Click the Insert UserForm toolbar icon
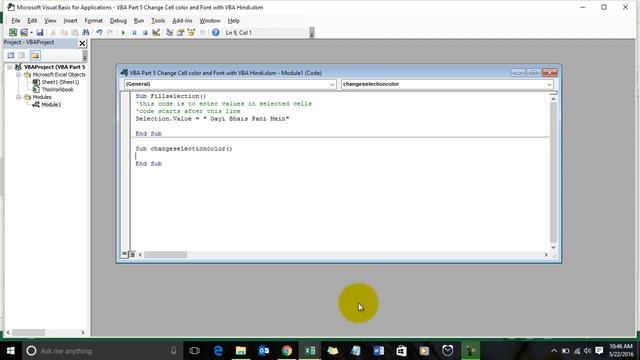The height and width of the screenshot is (360, 640). point(24,32)
